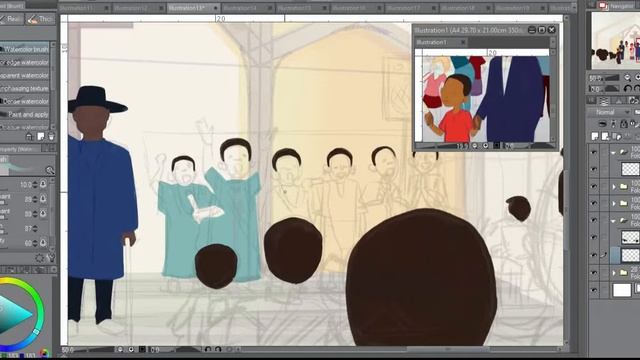Viewport: 640px width, 360px height.
Task: Toggle visibility of second folder layer
Action: (594, 186)
